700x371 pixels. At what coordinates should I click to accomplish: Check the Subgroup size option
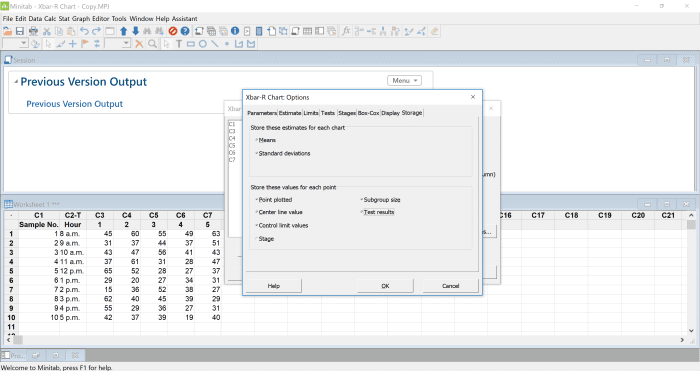362,200
